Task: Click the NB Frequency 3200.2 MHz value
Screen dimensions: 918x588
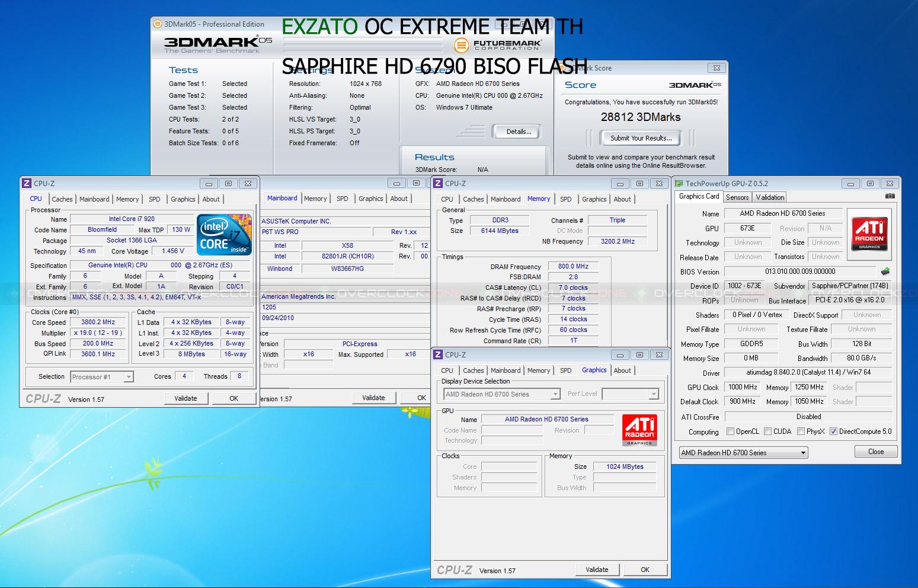Action: point(618,241)
